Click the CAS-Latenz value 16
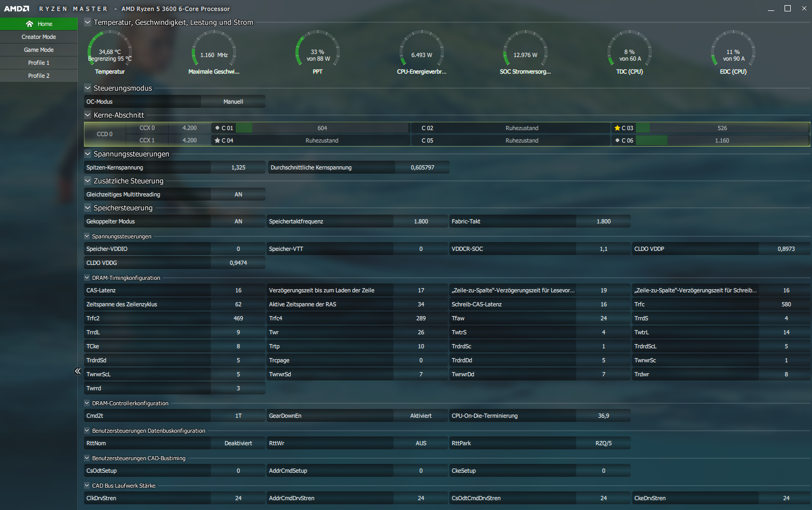 pyautogui.click(x=238, y=290)
